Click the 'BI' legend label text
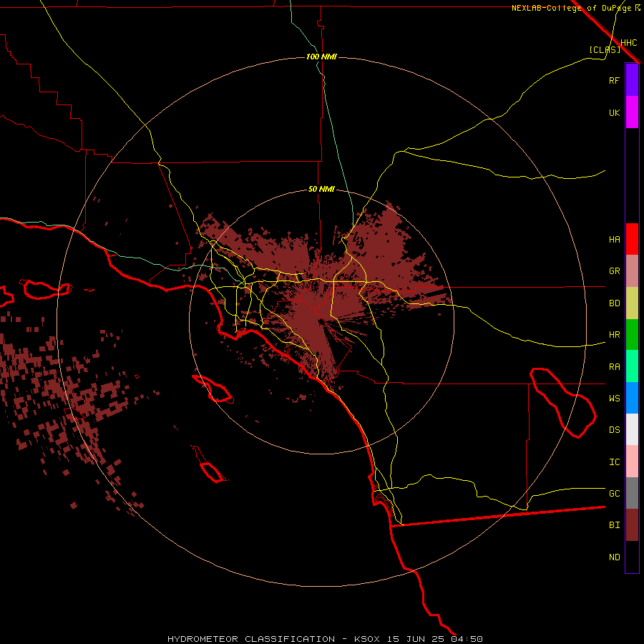Screen dimensions: 644x644 (x=614, y=525)
